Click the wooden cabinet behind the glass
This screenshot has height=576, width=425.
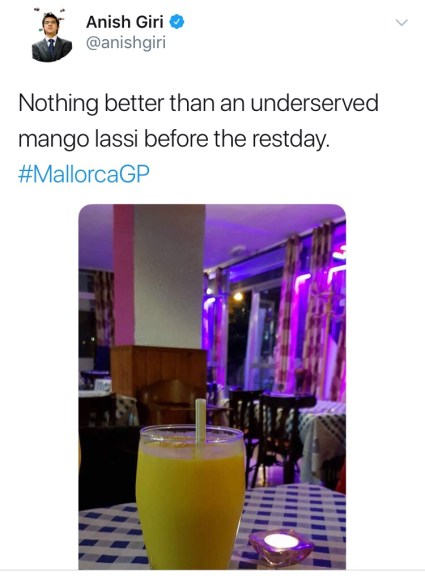[x=159, y=371]
